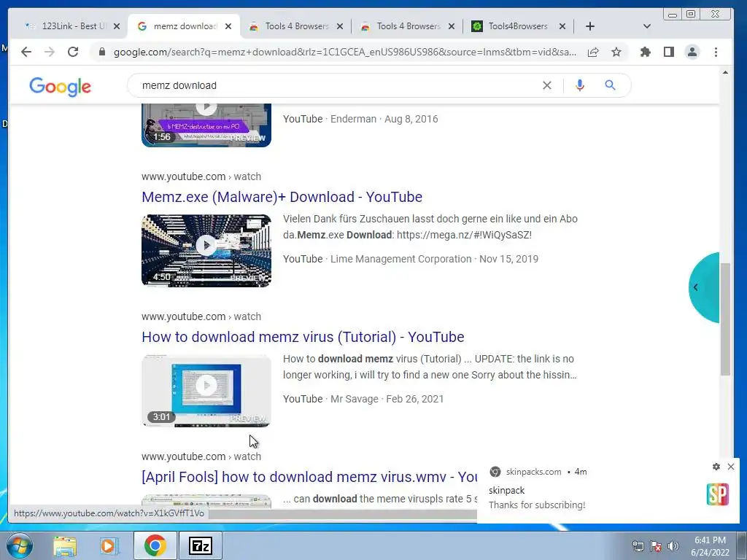747x560 pixels.
Task: Go back with the browser back arrow
Action: pyautogui.click(x=26, y=52)
